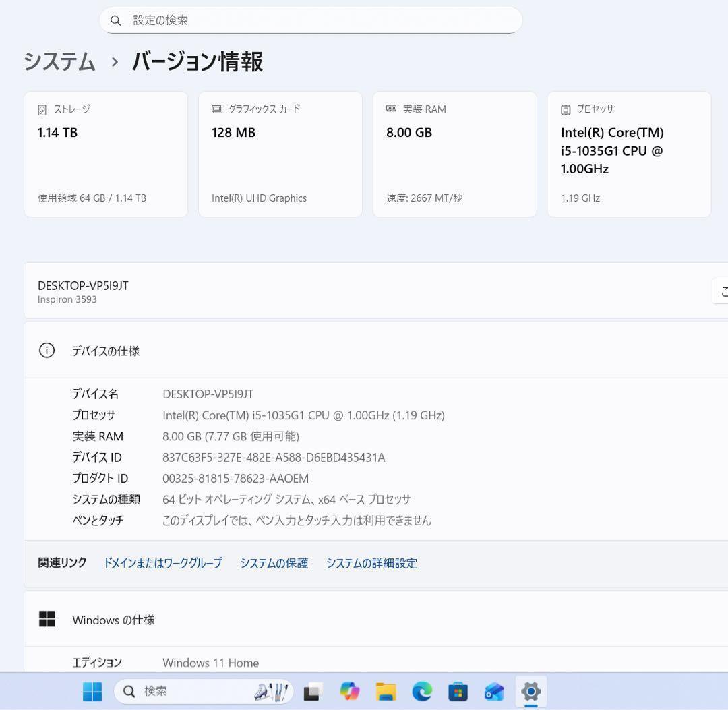728x710 pixels.
Task: Open the Outlook app from the taskbar
Action: pyautogui.click(x=494, y=691)
